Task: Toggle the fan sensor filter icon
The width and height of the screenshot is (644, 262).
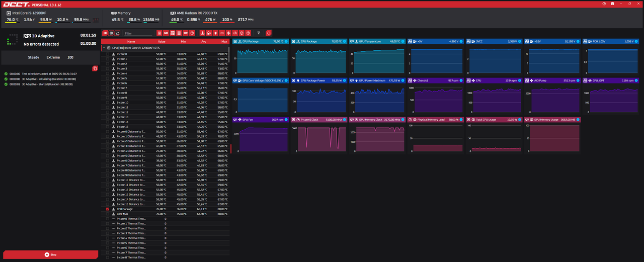Action: coord(228,33)
